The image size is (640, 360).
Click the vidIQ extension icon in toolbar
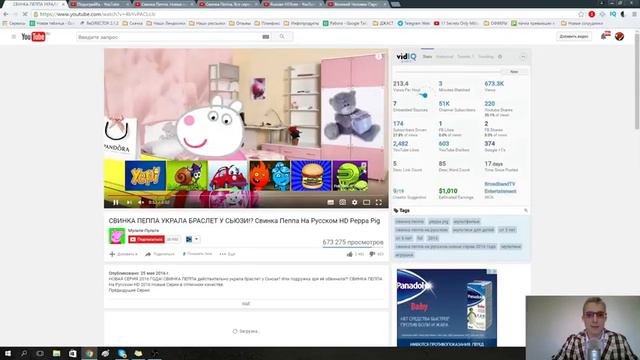613,14
